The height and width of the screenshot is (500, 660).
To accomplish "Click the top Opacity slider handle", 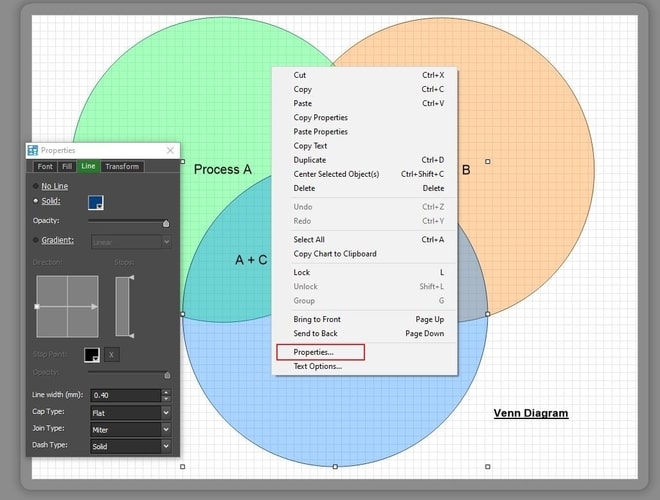I will pos(166,223).
